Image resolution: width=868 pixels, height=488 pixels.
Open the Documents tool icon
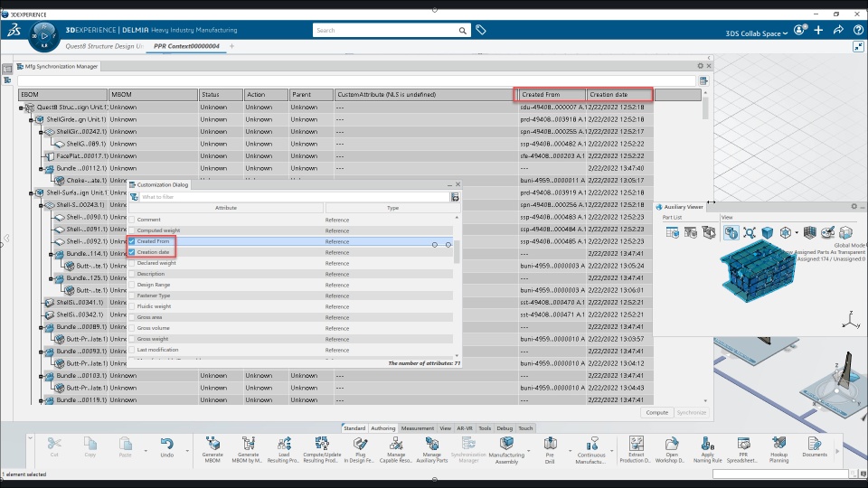[815, 444]
